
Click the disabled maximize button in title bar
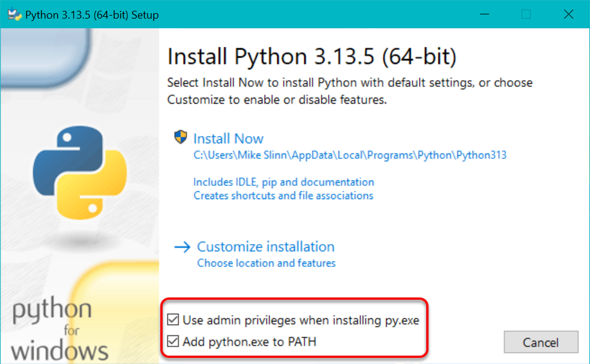[525, 14]
